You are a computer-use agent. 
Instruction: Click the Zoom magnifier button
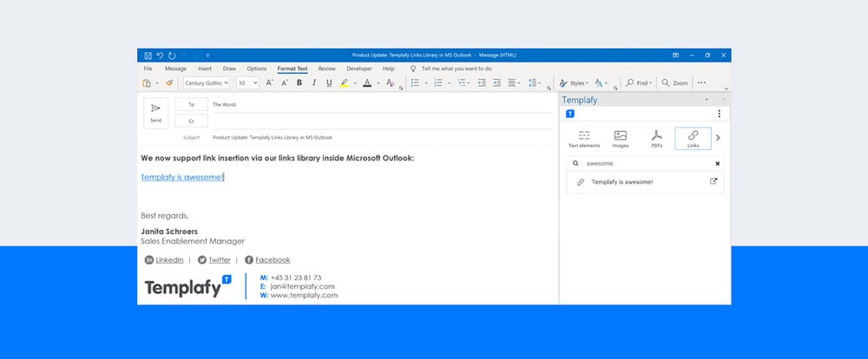pos(674,83)
